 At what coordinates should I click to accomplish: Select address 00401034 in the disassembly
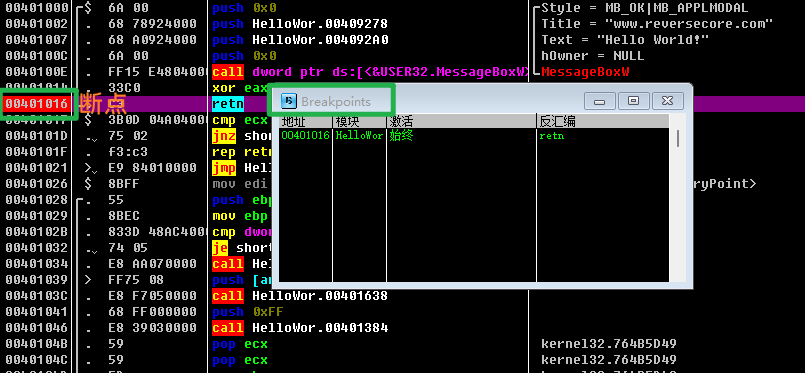[x=36, y=264]
